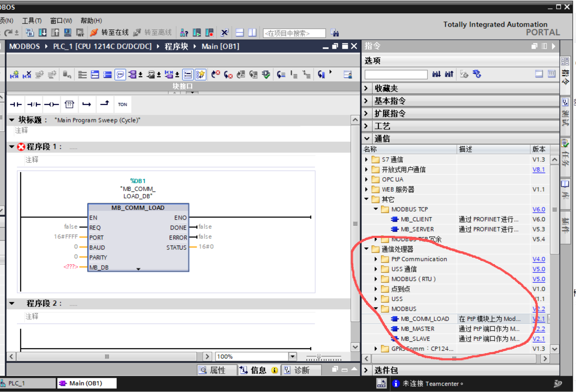This screenshot has width=576, height=392.
Task: Open version V5.0 link for MODBUS (RTU)
Action: coord(539,279)
